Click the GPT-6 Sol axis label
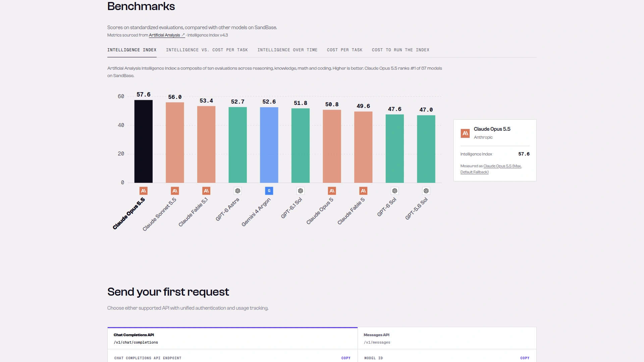The width and height of the screenshot is (644, 362). point(387,207)
